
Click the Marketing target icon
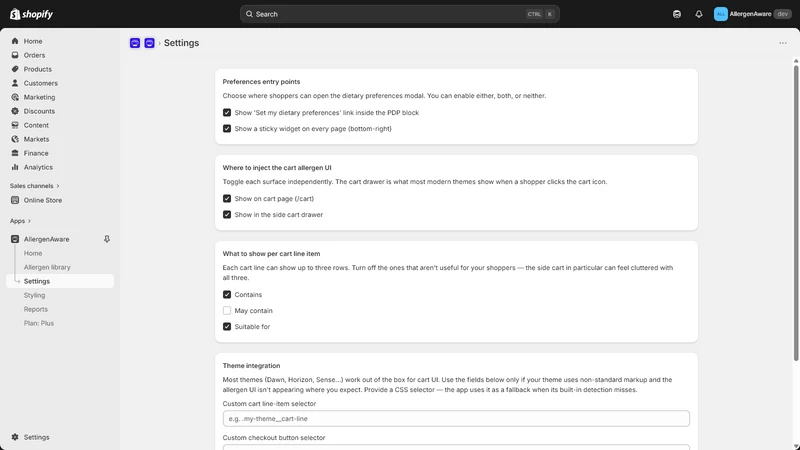click(15, 97)
